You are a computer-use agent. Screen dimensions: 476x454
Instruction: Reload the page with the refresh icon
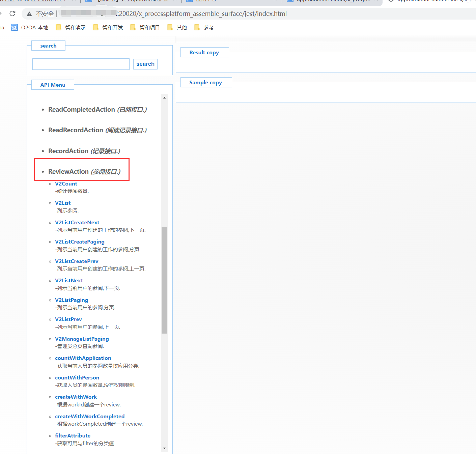[x=12, y=13]
